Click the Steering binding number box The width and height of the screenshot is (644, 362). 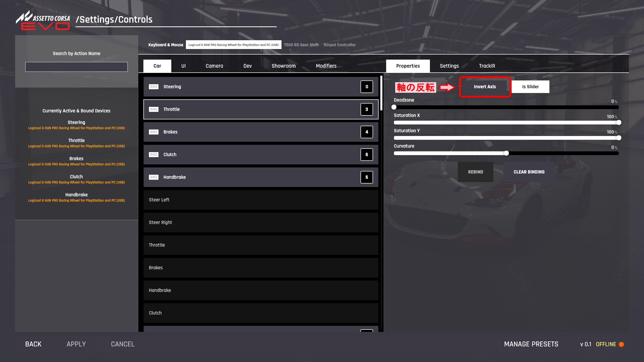pos(367,87)
